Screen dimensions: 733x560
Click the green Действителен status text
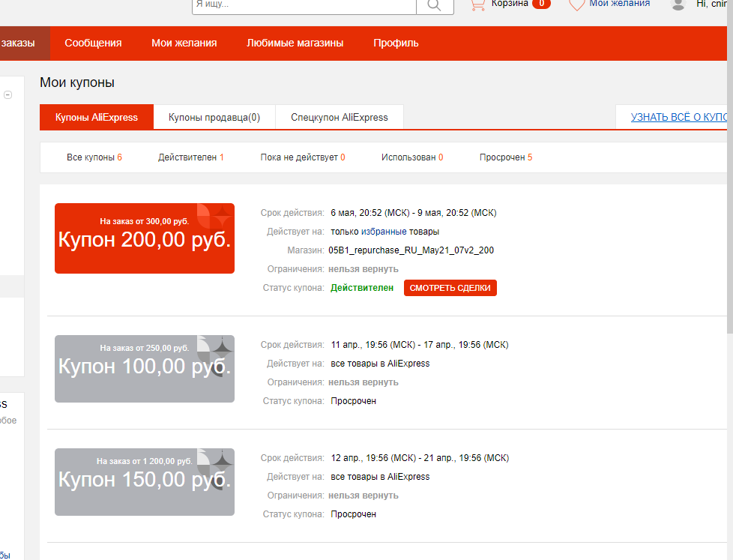tap(362, 288)
